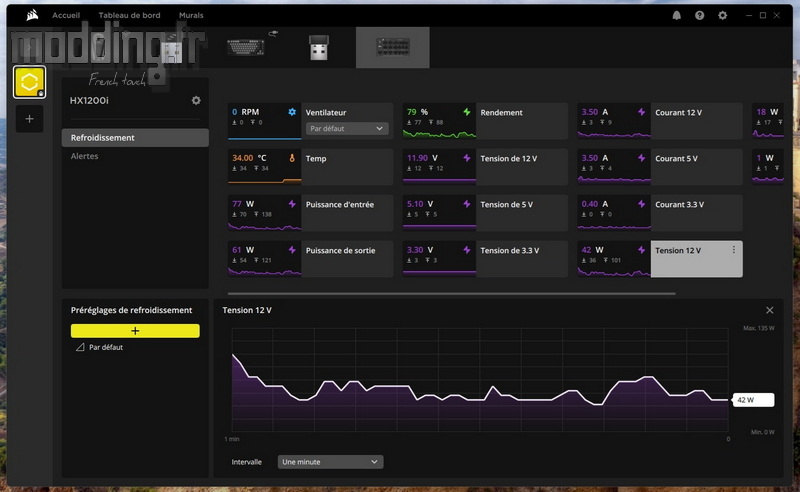The width and height of the screenshot is (800, 492).
Task: Click the Temp thermometer icon
Action: (292, 158)
